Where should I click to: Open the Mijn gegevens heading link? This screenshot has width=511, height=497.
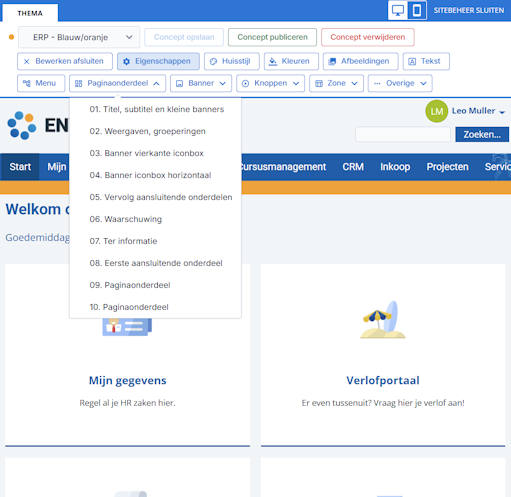pos(127,380)
